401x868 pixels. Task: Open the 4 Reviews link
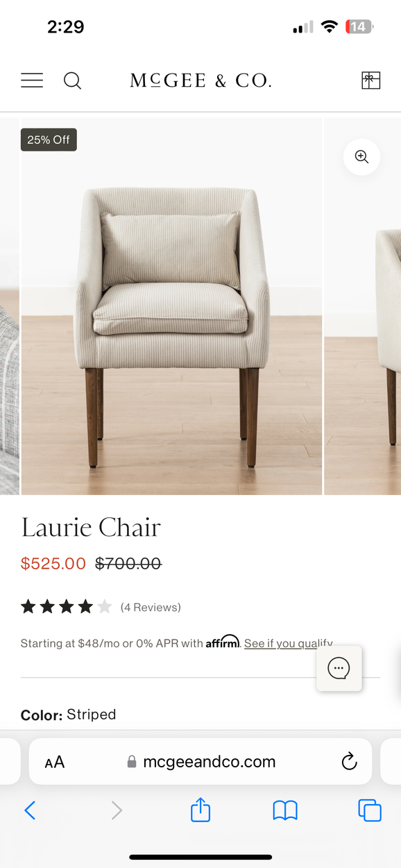[x=151, y=608]
